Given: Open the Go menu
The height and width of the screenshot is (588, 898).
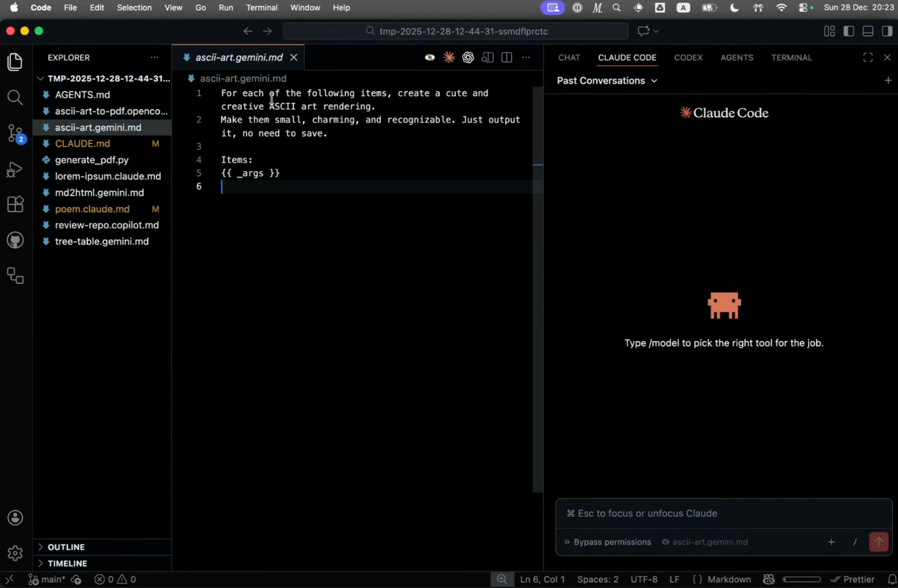Looking at the screenshot, I should 201,8.
